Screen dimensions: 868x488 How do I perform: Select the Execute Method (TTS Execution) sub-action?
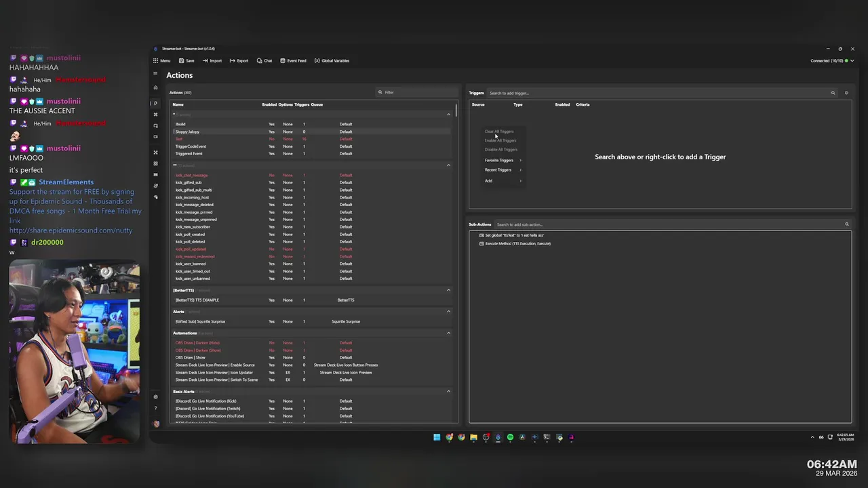(x=517, y=243)
